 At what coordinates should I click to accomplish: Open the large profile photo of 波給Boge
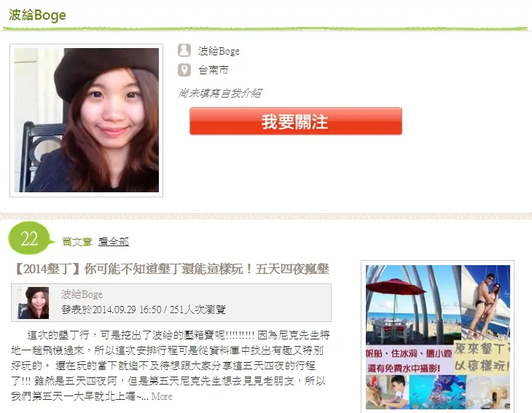tap(87, 120)
